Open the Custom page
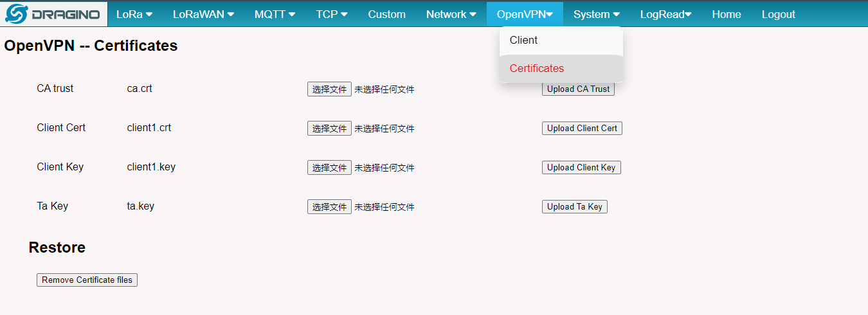Image resolution: width=868 pixels, height=315 pixels. (x=387, y=14)
